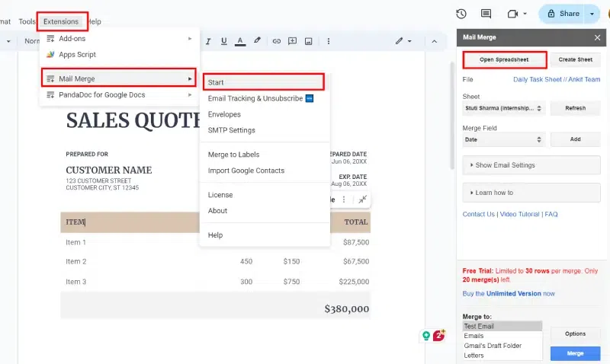Click the italic formatting icon
This screenshot has height=364, width=610.
tap(208, 41)
